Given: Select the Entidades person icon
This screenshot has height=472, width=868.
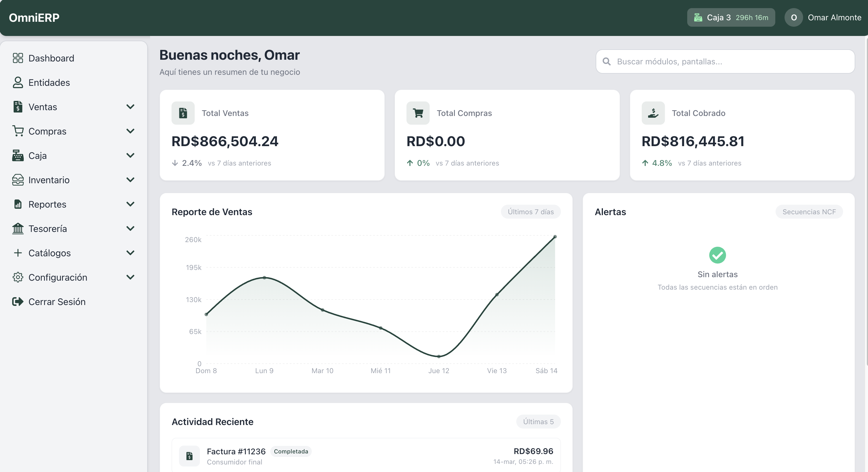Looking at the screenshot, I should click(18, 82).
